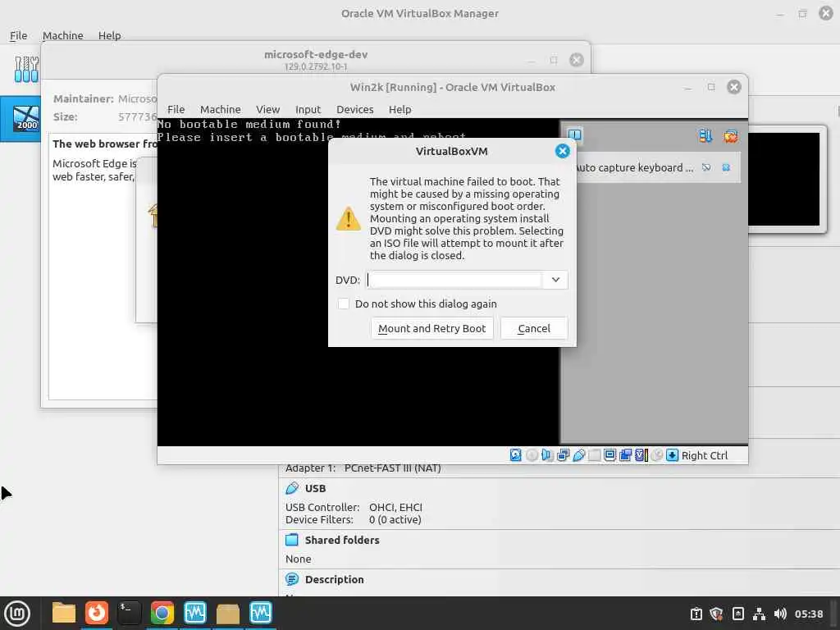
Task: Open Machine menu in VirtualBox Manager
Action: pos(62,35)
